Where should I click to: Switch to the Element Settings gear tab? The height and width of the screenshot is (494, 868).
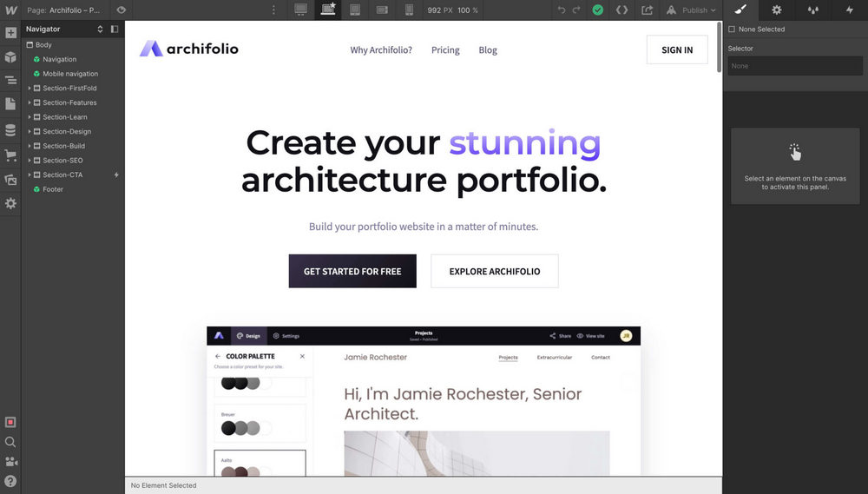[777, 10]
